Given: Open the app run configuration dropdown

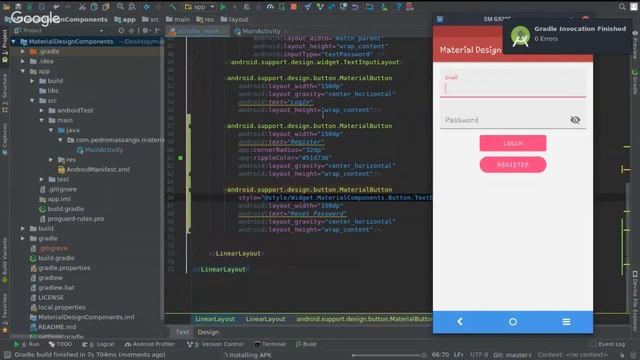Looking at the screenshot, I should click(200, 7).
